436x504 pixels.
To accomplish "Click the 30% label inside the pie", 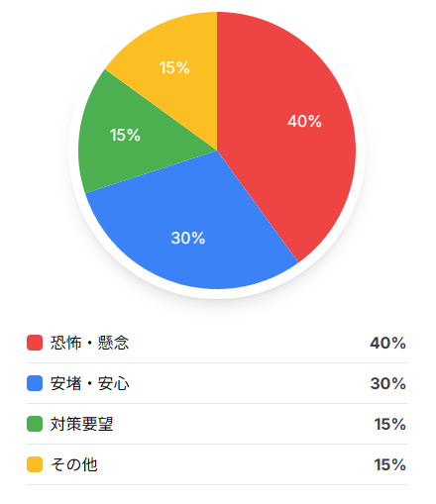I will (188, 238).
